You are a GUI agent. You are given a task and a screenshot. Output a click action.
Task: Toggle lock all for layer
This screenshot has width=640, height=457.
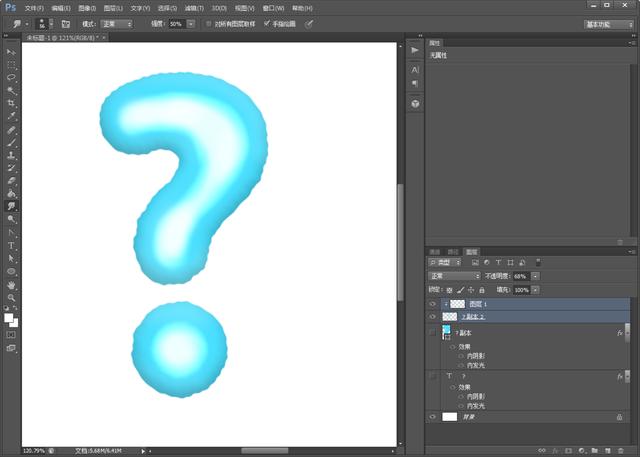(482, 290)
